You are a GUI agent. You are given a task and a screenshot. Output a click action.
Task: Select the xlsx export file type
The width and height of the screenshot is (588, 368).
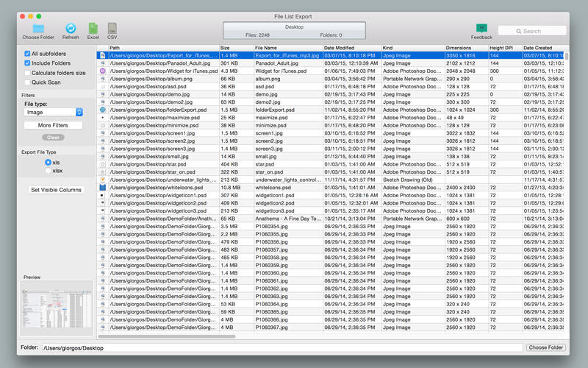[x=49, y=170]
